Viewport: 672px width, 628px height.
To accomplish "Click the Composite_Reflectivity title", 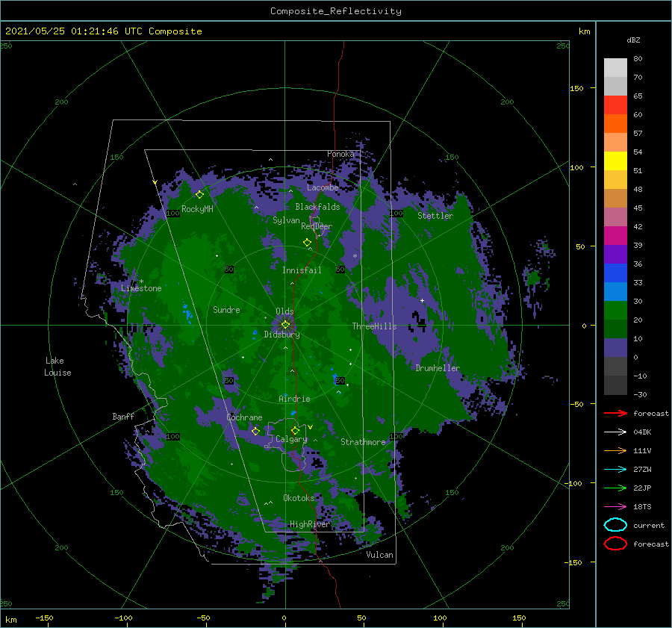I will click(335, 11).
